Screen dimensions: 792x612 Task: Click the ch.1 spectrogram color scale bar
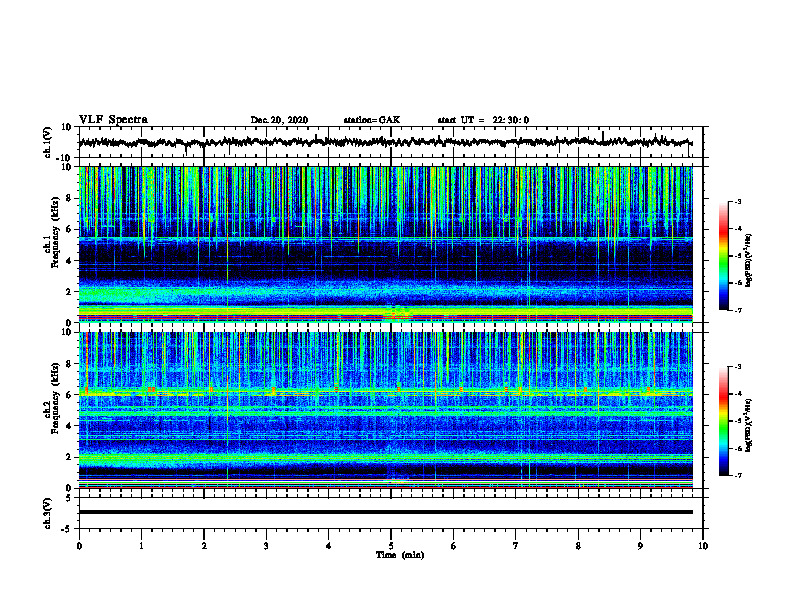click(x=724, y=256)
